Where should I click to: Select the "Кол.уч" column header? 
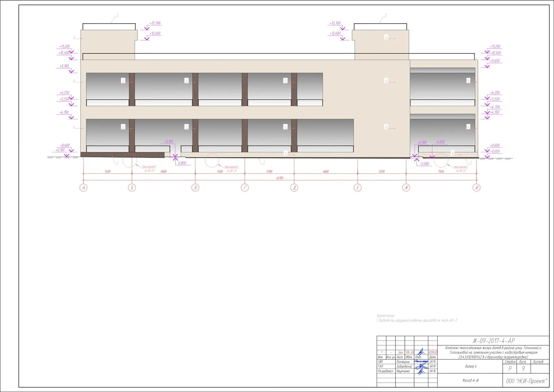pyautogui.click(x=391, y=357)
